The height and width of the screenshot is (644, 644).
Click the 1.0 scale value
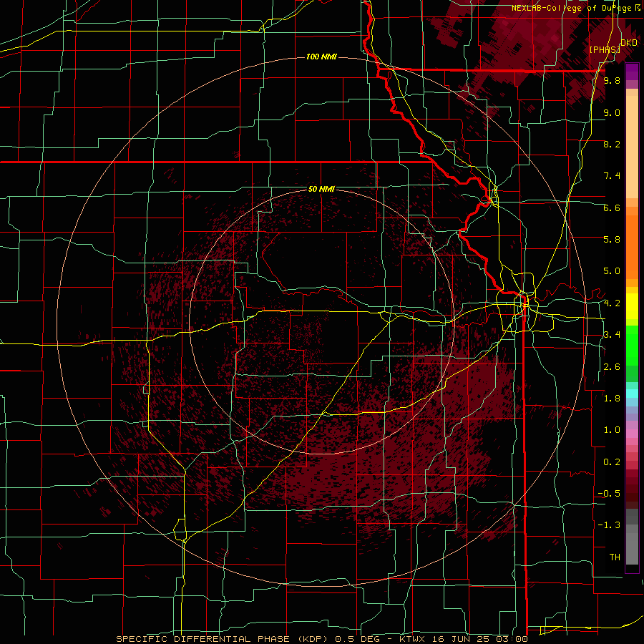coord(612,430)
